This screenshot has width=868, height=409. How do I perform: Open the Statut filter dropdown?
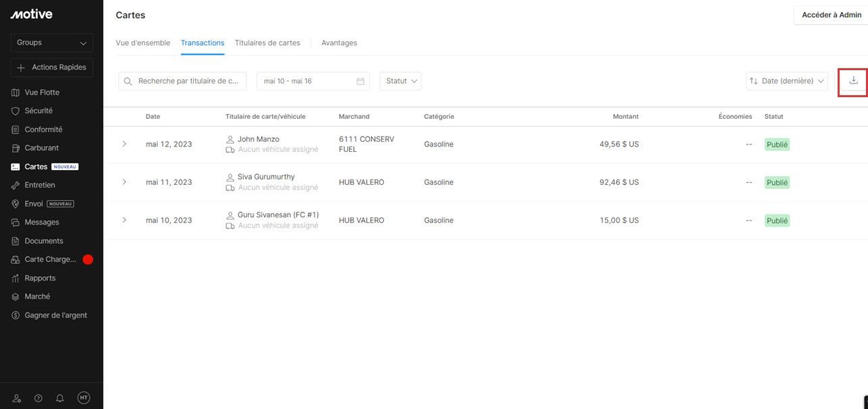[x=401, y=81]
